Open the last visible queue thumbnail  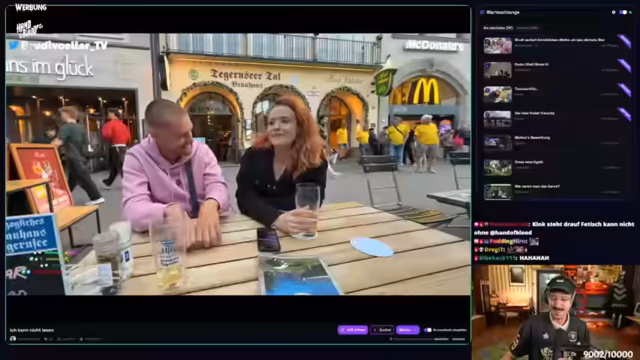(498, 192)
